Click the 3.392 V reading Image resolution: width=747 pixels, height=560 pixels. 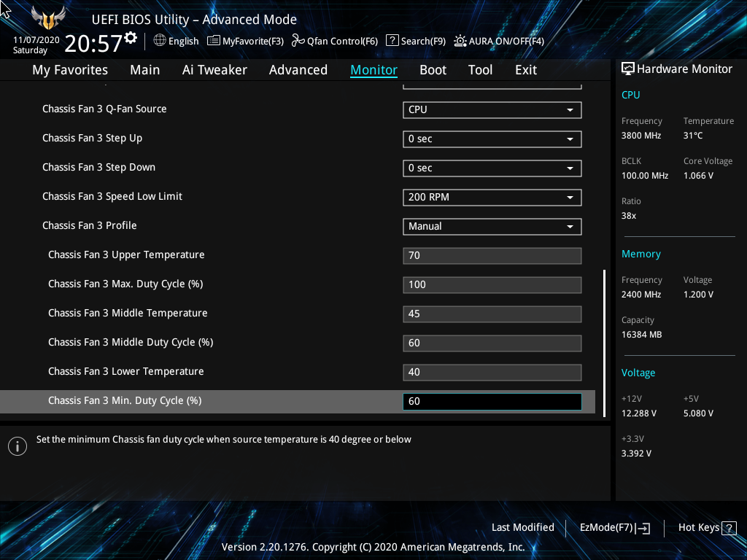(636, 454)
